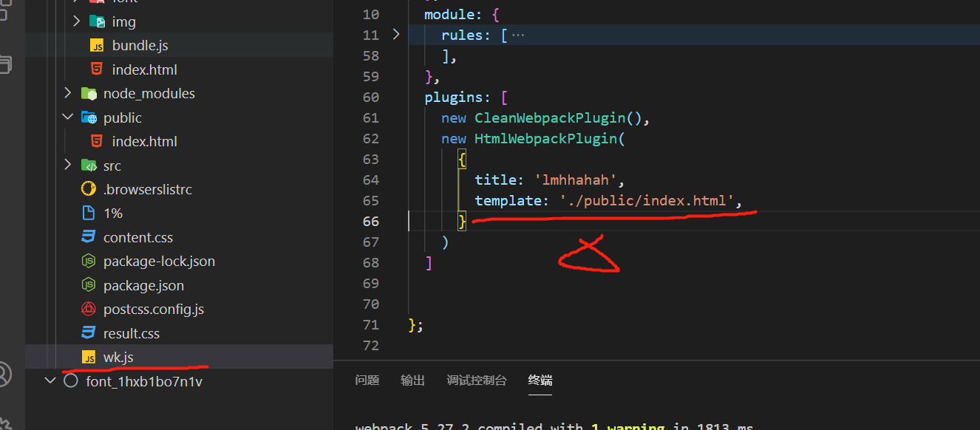
Task: Click the blank file icon beside 1%
Action: tap(89, 214)
